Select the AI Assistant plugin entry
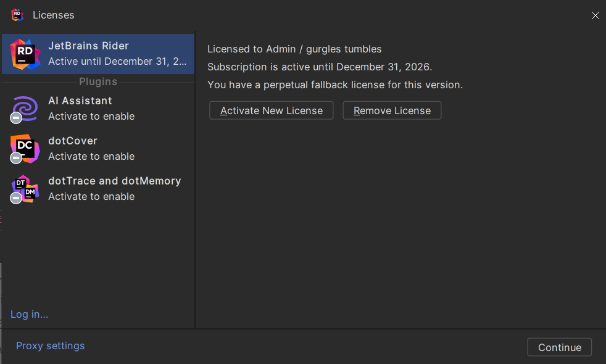 [x=98, y=109]
